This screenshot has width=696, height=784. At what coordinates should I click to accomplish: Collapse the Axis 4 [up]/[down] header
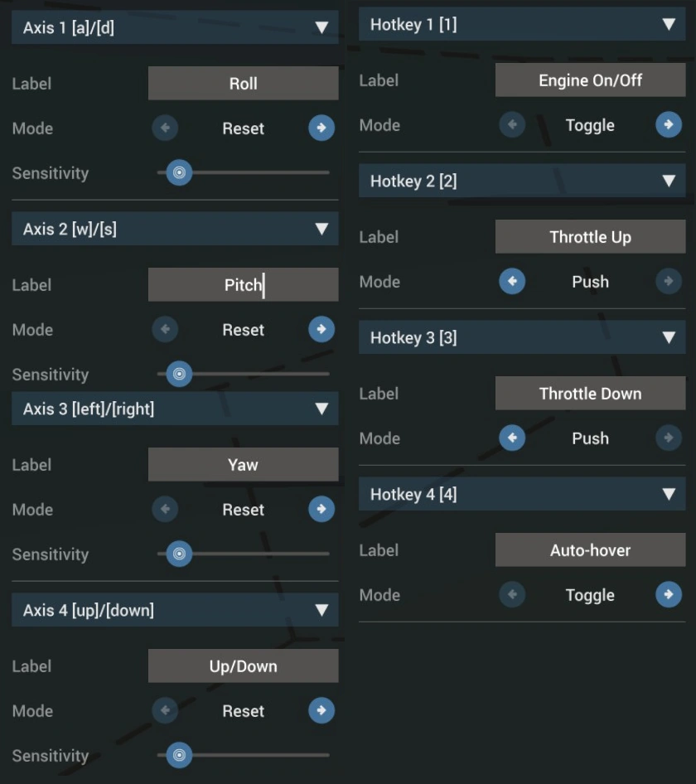[x=322, y=611]
